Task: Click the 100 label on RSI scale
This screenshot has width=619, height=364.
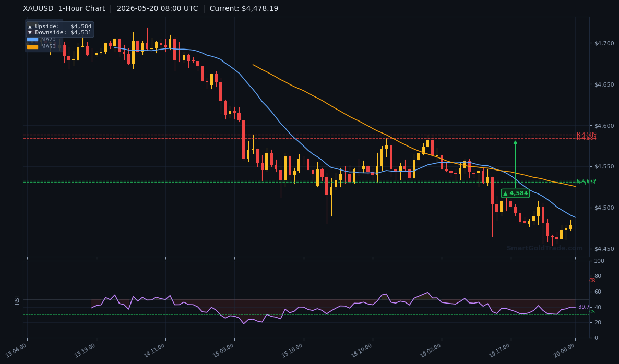Action: coord(599,261)
